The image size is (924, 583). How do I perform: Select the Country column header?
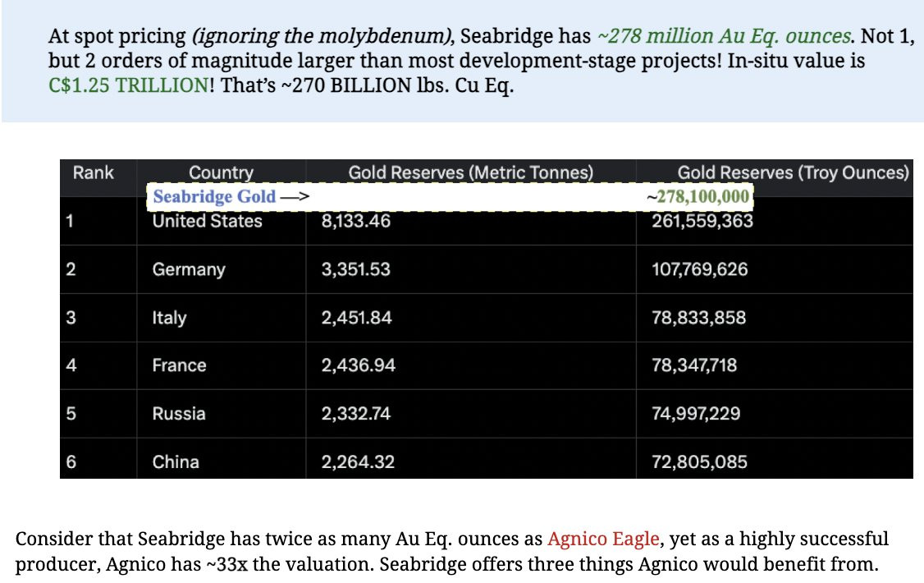221,172
